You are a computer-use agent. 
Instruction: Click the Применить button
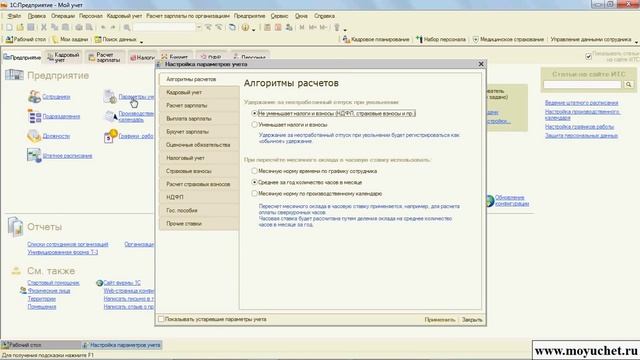(440, 320)
